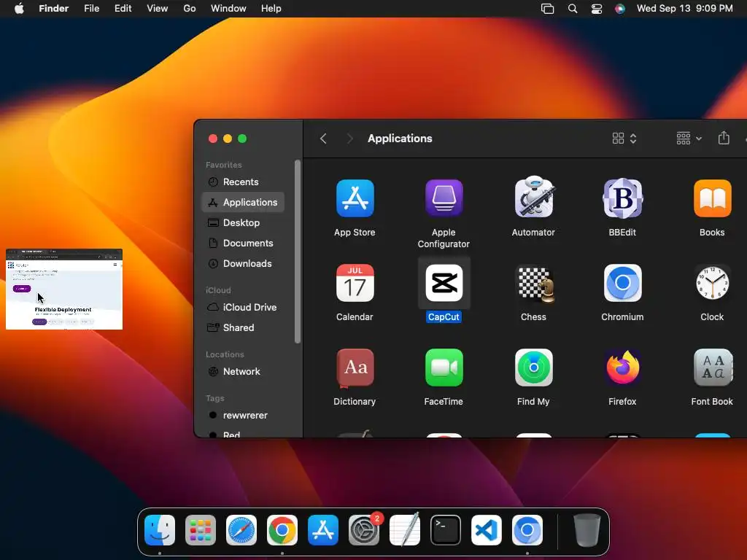Viewport: 747px width, 560px height.
Task: Select the Automator app icon
Action: click(533, 197)
